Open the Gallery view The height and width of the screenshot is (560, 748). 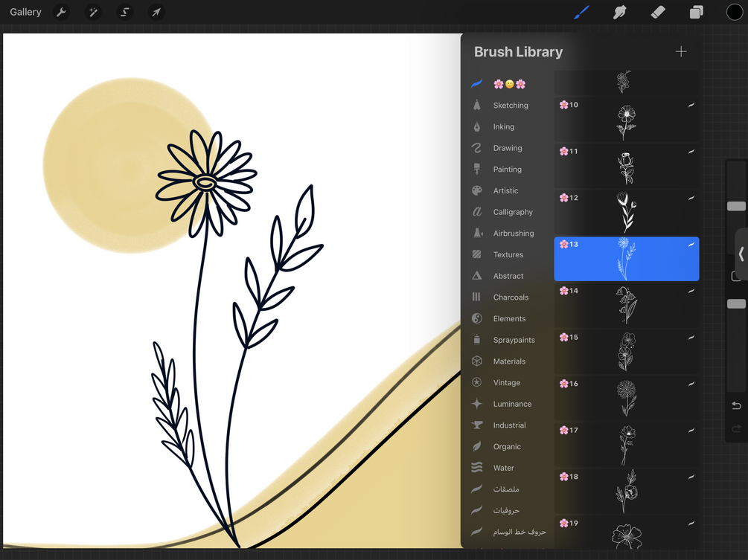[25, 12]
